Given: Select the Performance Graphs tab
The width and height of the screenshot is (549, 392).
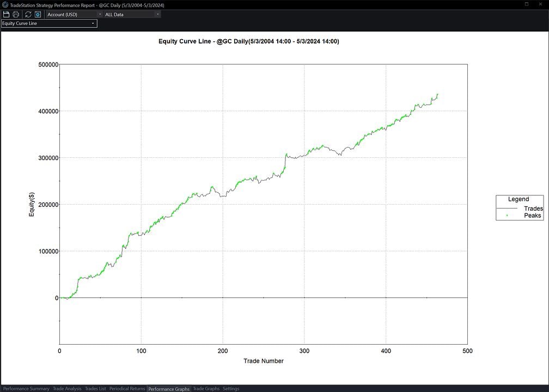Looking at the screenshot, I should pos(169,389).
